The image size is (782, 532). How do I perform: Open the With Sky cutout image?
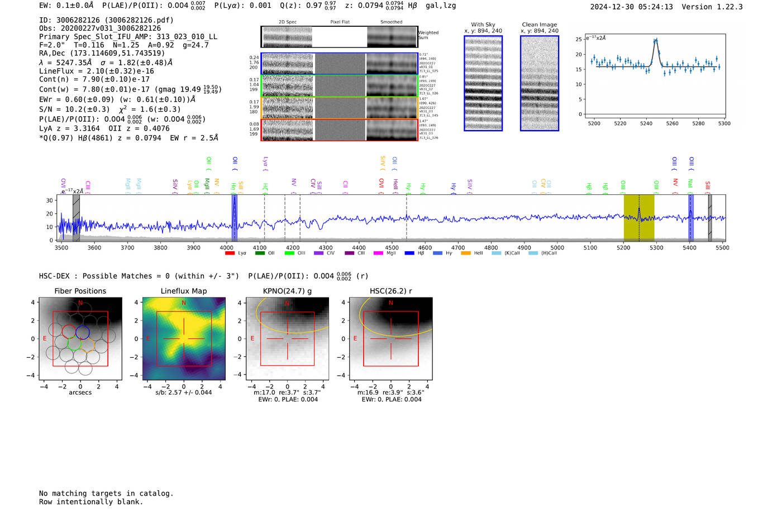483,83
